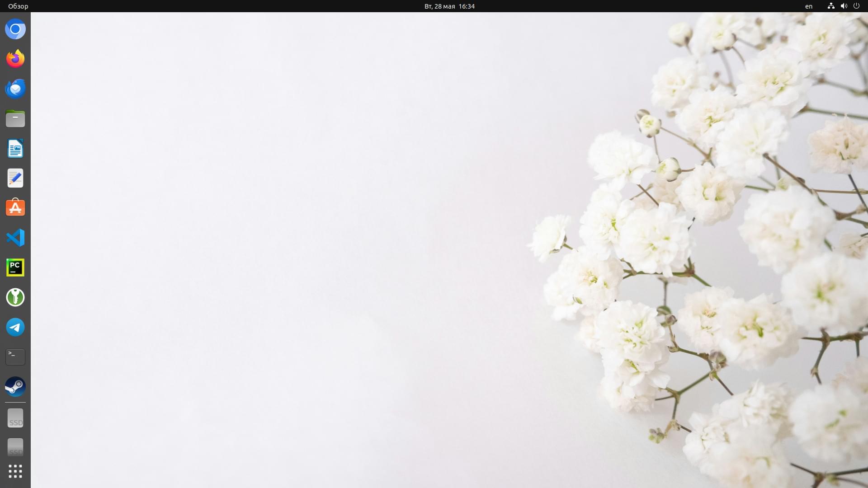Open the second SSD drive below it
This screenshot has height=488, width=868.
pyautogui.click(x=15, y=447)
